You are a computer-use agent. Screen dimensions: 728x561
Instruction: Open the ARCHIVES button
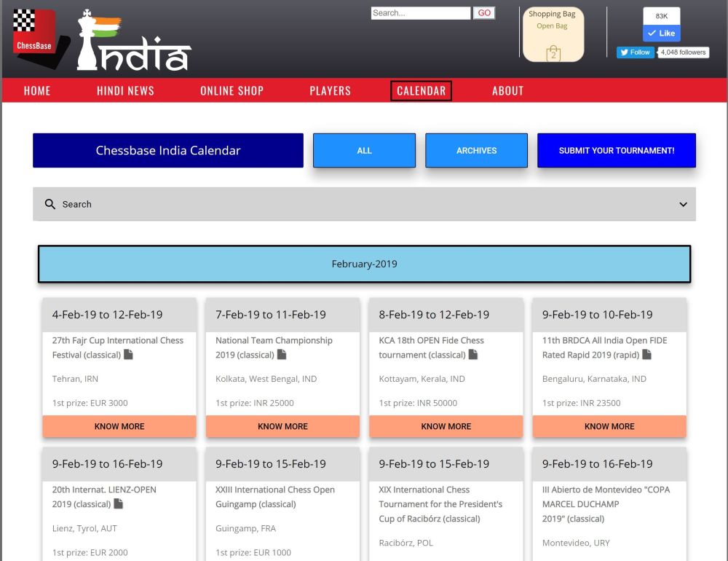coord(476,151)
